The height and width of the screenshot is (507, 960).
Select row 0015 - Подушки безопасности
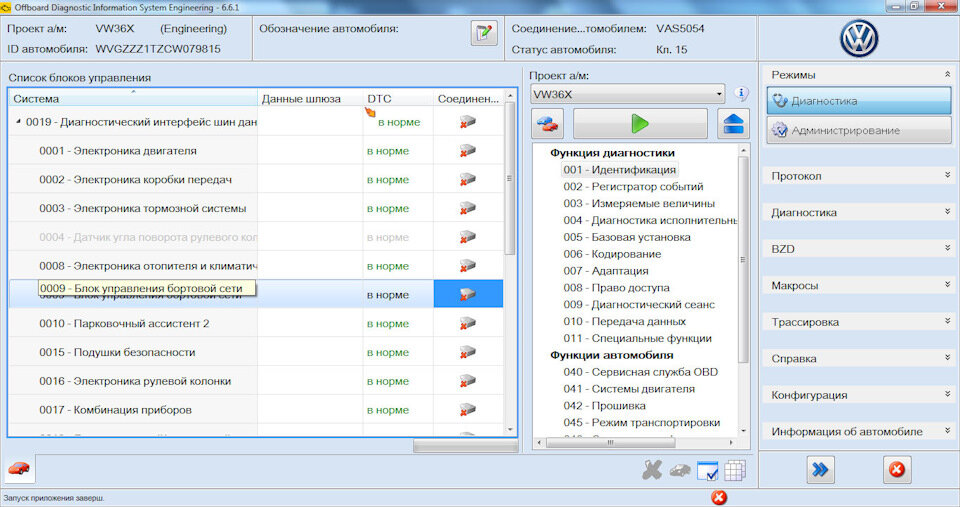coord(255,352)
